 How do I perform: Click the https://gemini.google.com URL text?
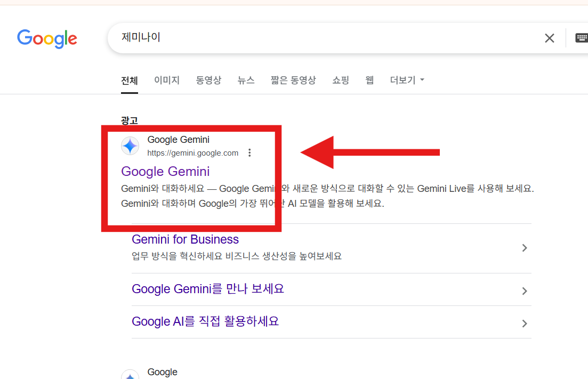(193, 153)
